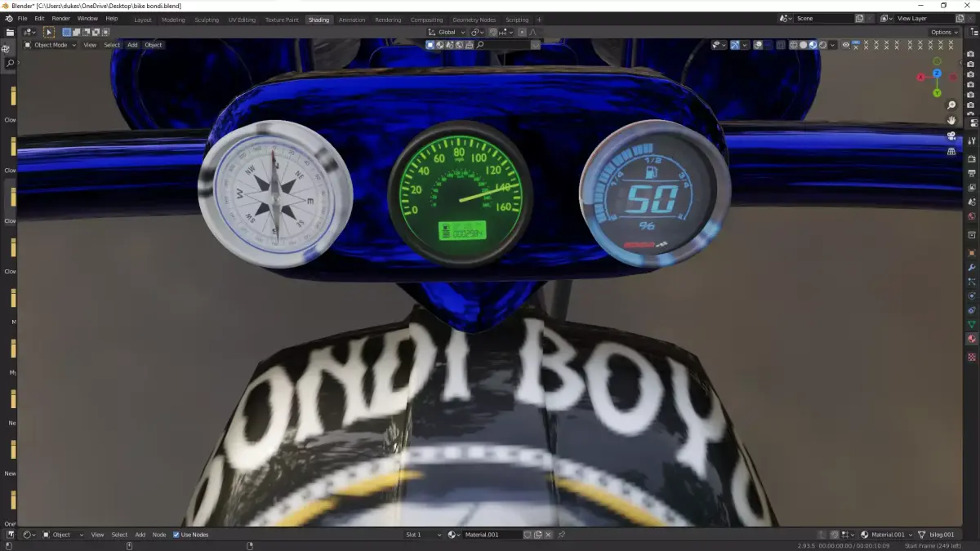
Task: Open the Object Data properties tab
Action: pyautogui.click(x=972, y=324)
